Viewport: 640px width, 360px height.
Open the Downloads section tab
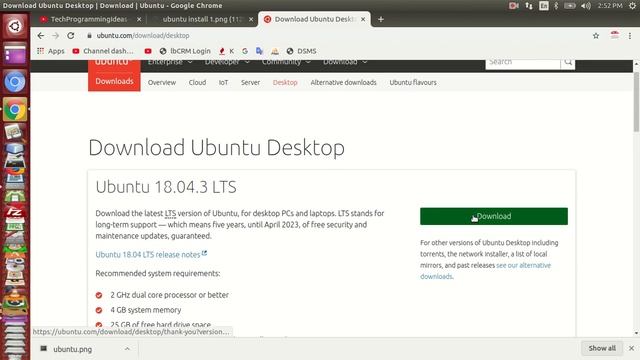pyautogui.click(x=114, y=81)
